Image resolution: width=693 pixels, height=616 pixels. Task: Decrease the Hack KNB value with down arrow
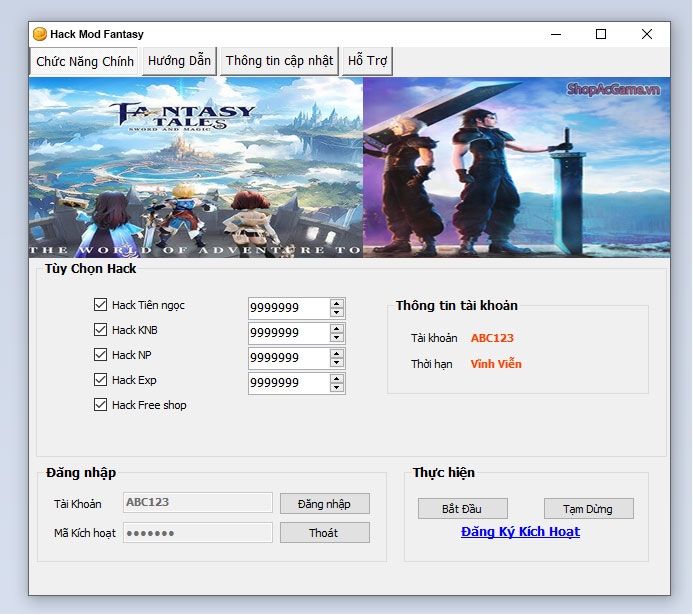point(337,338)
